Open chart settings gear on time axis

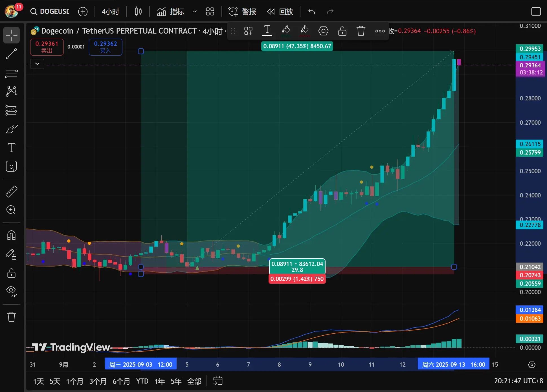click(531, 365)
